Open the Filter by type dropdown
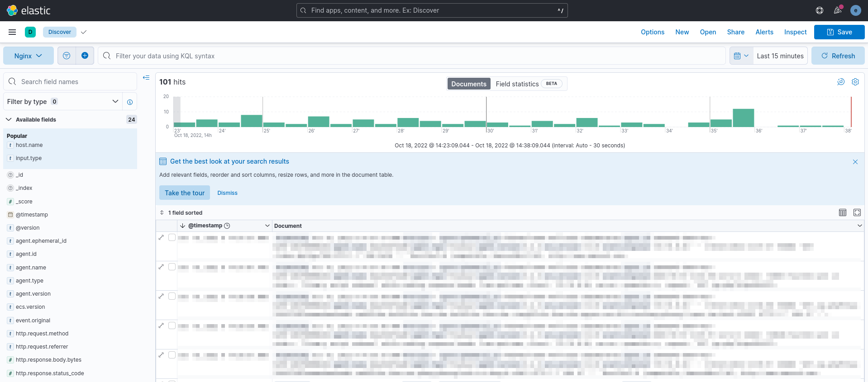This screenshot has width=868, height=382. click(x=63, y=102)
